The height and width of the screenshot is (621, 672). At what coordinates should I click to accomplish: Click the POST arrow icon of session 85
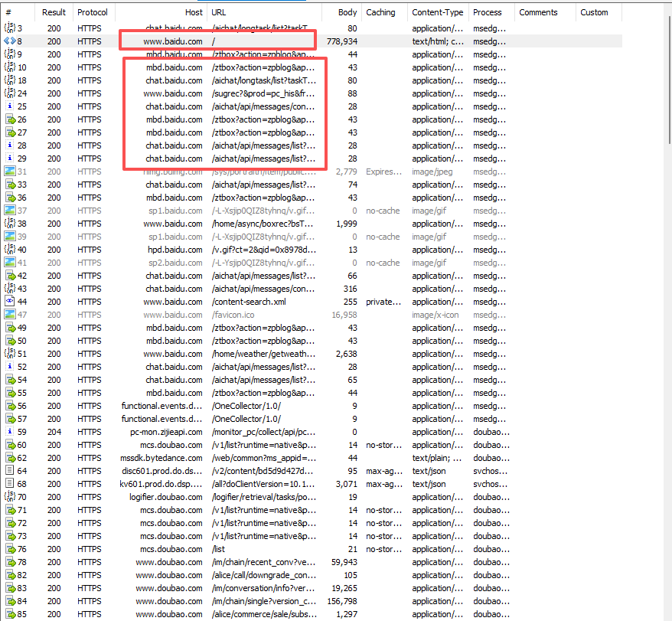[10, 613]
